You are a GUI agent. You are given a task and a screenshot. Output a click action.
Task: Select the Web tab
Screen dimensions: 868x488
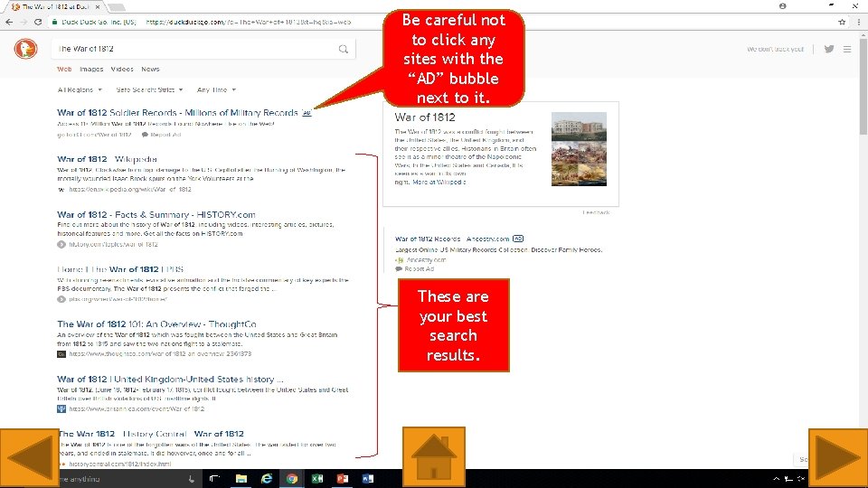64,70
